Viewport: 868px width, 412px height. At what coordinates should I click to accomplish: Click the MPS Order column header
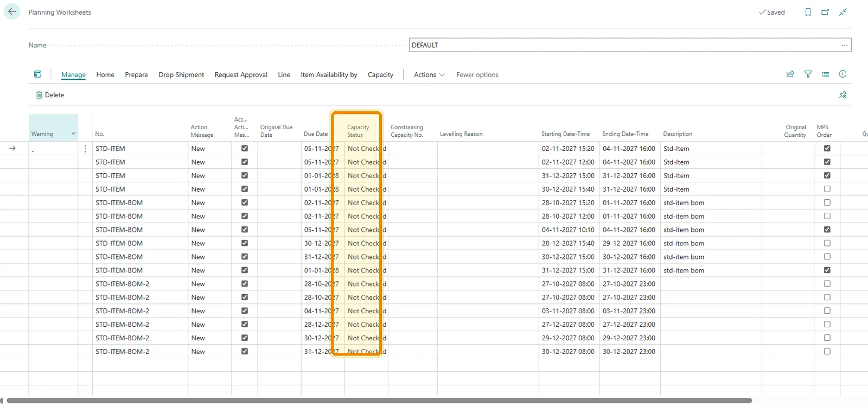824,131
